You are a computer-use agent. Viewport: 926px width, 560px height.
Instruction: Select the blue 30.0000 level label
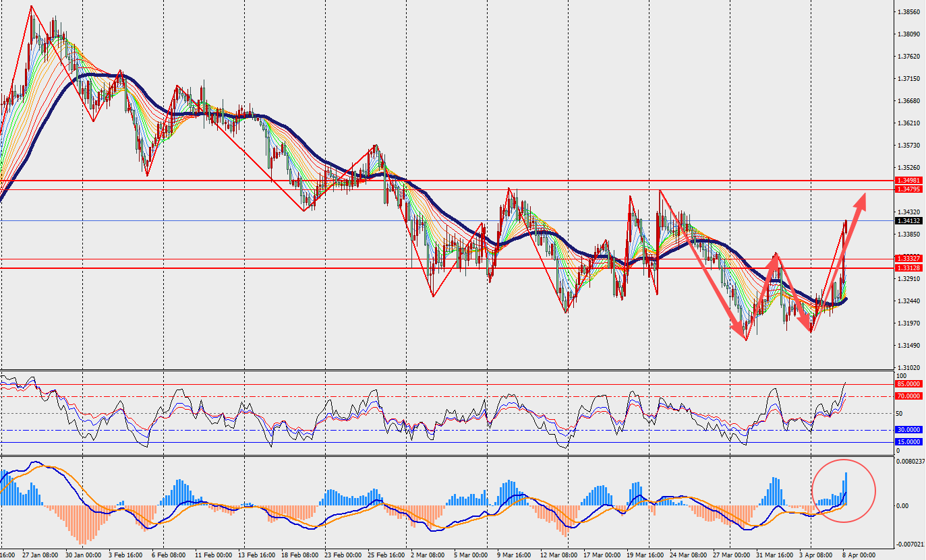[x=908, y=430]
